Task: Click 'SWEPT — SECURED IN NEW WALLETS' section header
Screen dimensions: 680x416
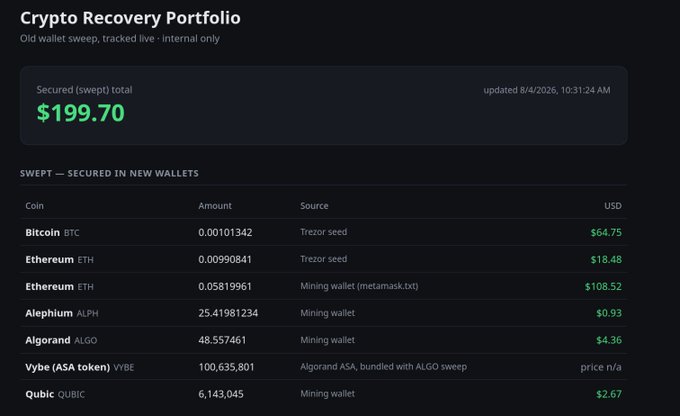Action: 109,174
